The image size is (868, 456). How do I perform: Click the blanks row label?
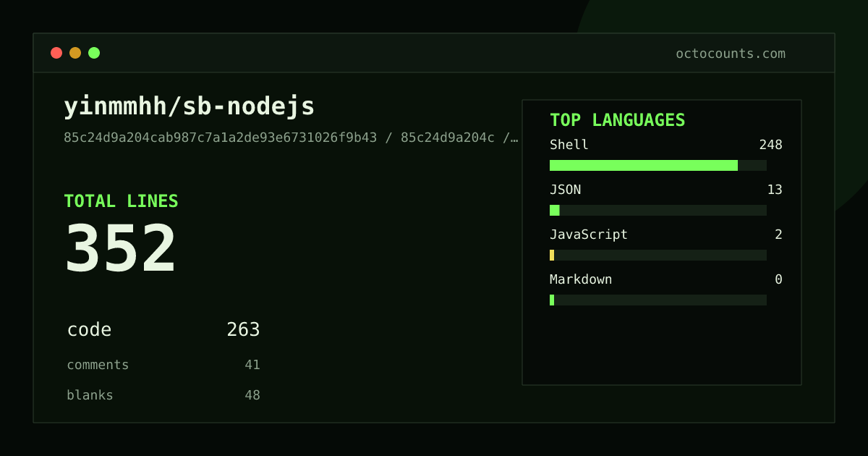coord(90,395)
